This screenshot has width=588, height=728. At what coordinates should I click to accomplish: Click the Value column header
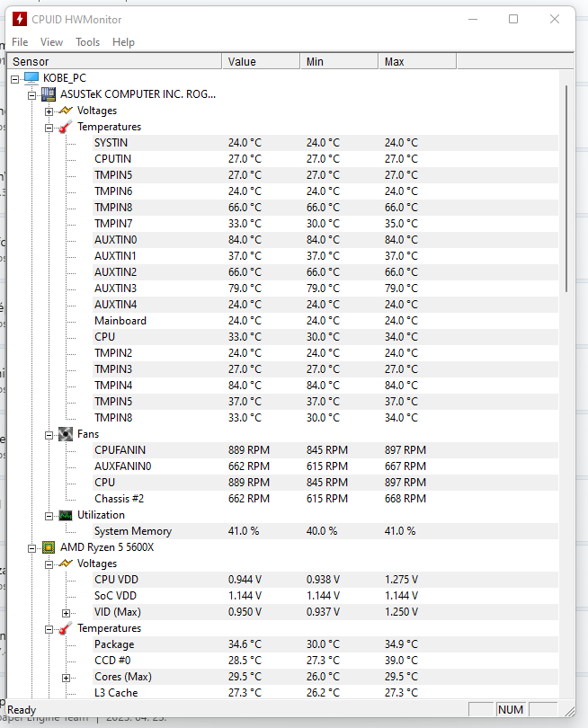pyautogui.click(x=261, y=61)
